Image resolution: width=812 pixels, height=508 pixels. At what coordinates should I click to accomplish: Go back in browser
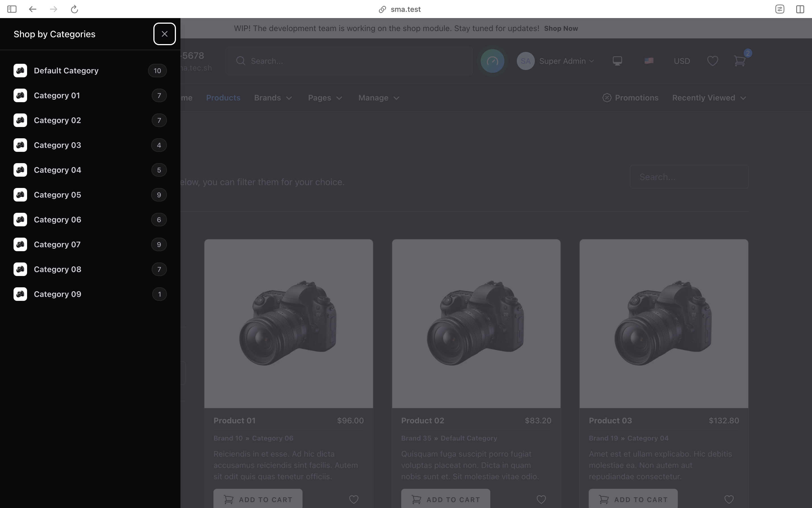pos(32,9)
